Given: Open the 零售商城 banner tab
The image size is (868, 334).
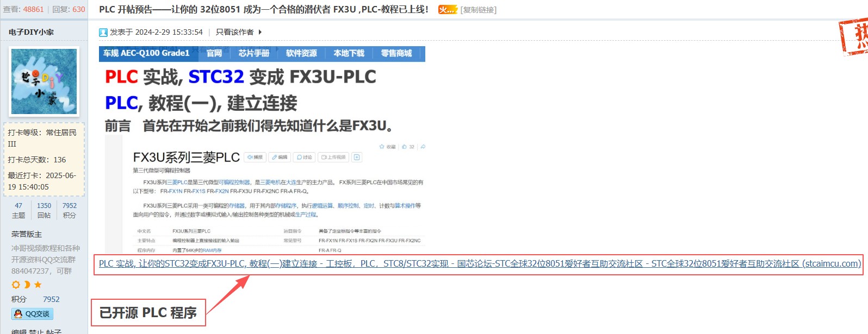Looking at the screenshot, I should (396, 53).
